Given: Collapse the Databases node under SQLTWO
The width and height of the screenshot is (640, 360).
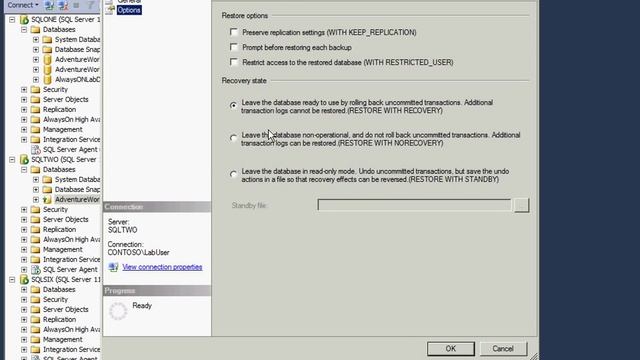Looking at the screenshot, I should pos(24,169).
